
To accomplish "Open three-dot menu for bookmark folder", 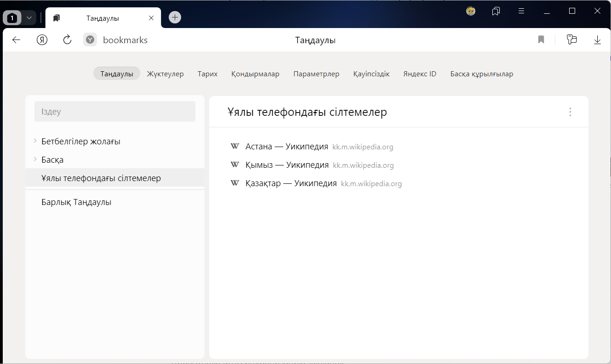I will [x=570, y=112].
